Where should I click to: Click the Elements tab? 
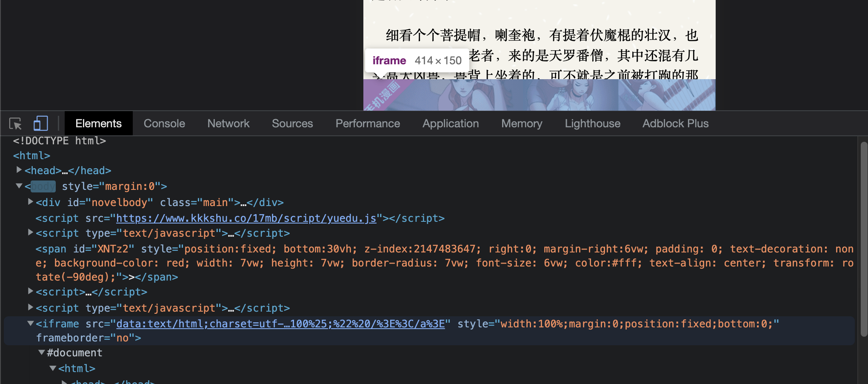98,123
